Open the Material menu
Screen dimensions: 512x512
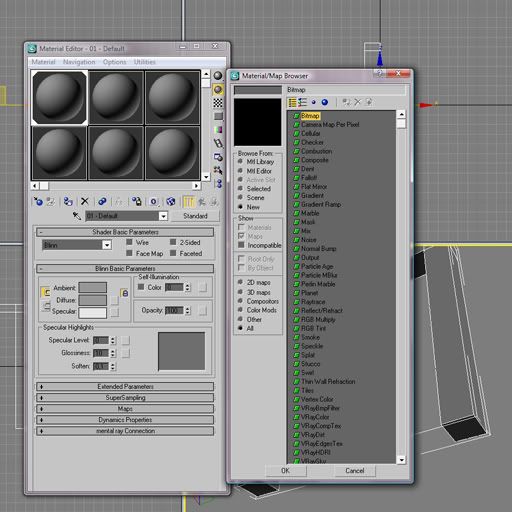(x=43, y=62)
